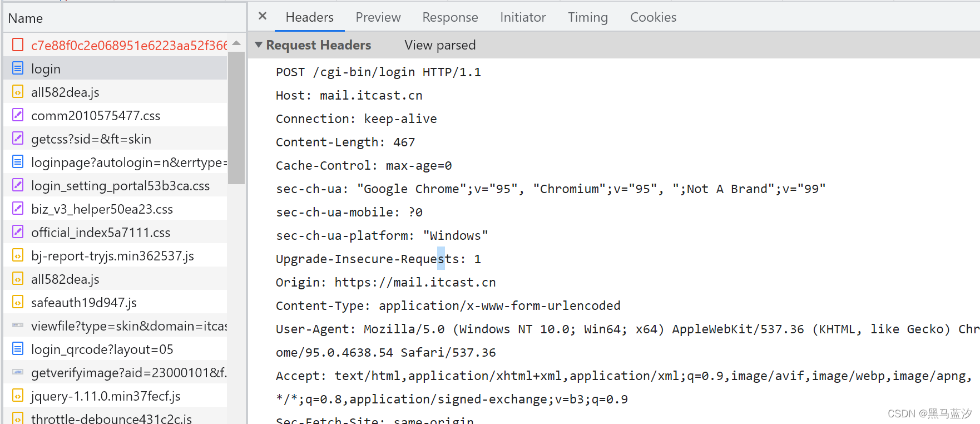Click the red failed request icon

(x=18, y=45)
